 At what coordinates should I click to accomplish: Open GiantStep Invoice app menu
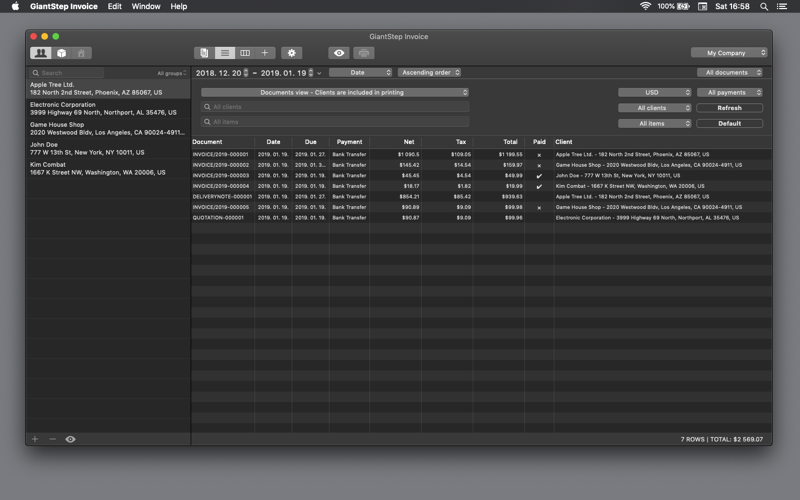pos(64,6)
